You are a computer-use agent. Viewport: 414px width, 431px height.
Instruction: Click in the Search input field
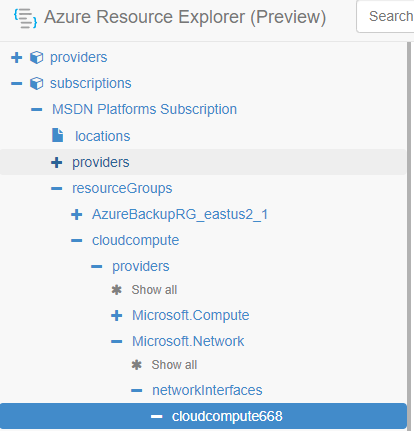pos(385,16)
